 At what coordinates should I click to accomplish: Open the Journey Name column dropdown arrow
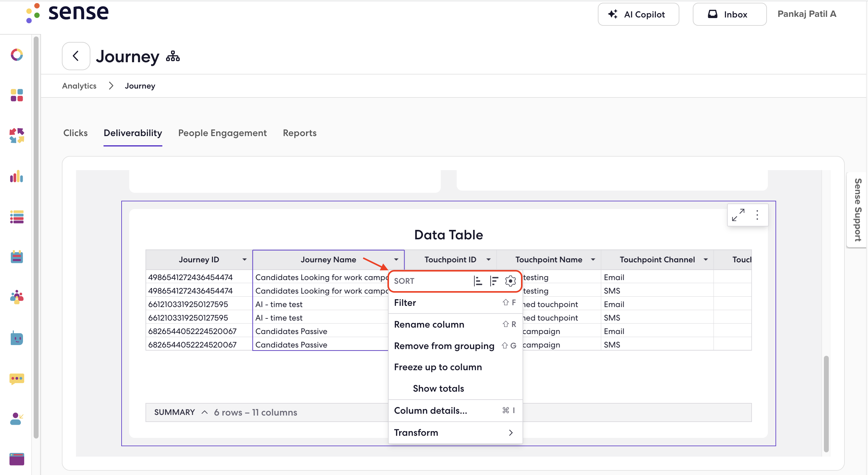pyautogui.click(x=396, y=260)
